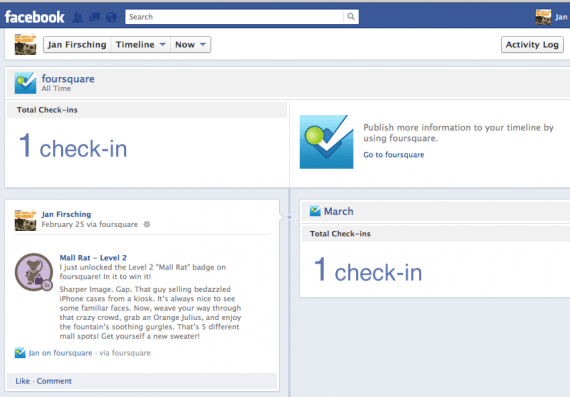Comment on the Mall Rat post
The width and height of the screenshot is (570, 397).
(x=54, y=381)
